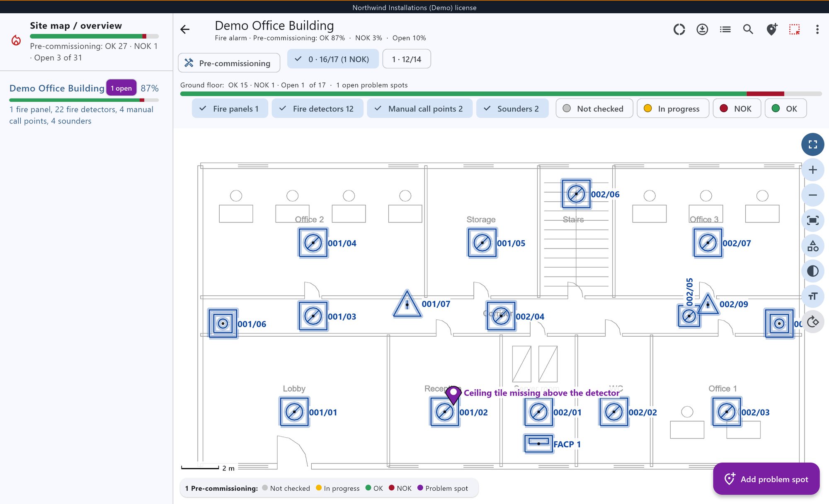The image size is (829, 504).
Task: Toggle the Fire panels 1 filter
Action: 230,109
